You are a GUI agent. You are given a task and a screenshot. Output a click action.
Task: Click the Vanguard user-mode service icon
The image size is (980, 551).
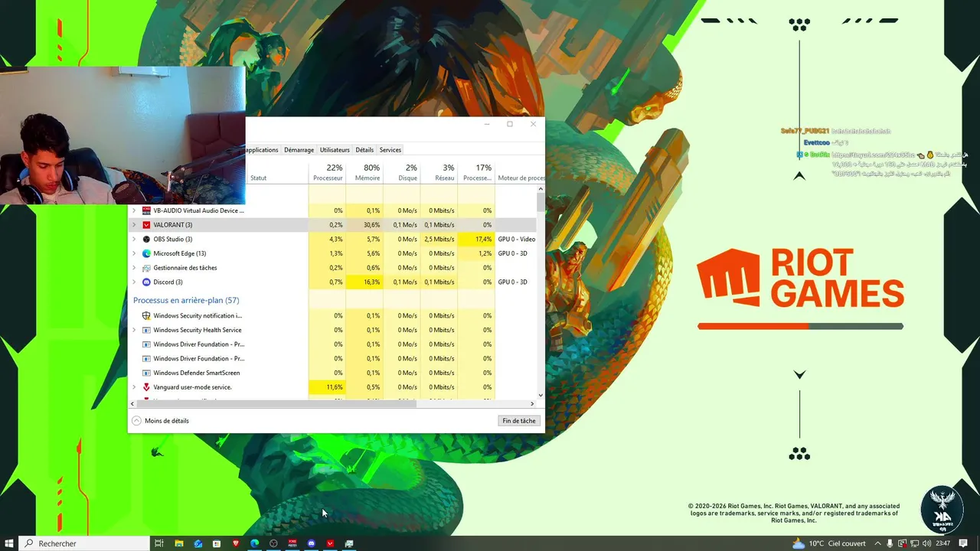(x=146, y=387)
